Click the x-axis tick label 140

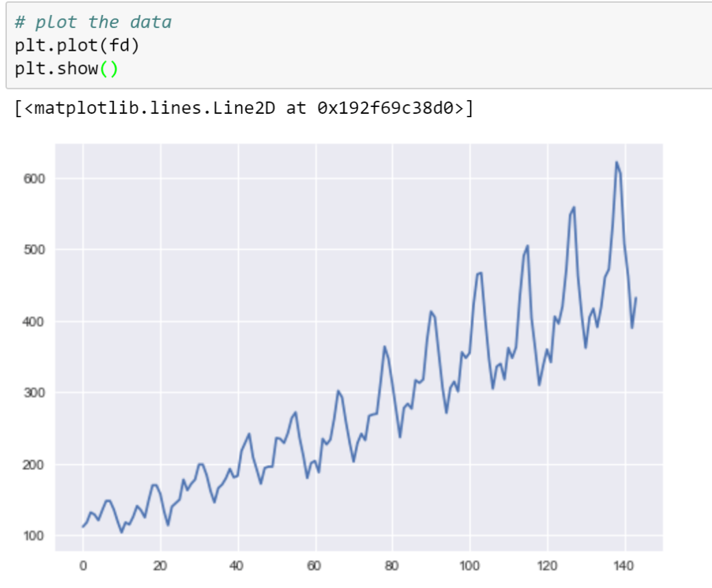(x=624, y=566)
